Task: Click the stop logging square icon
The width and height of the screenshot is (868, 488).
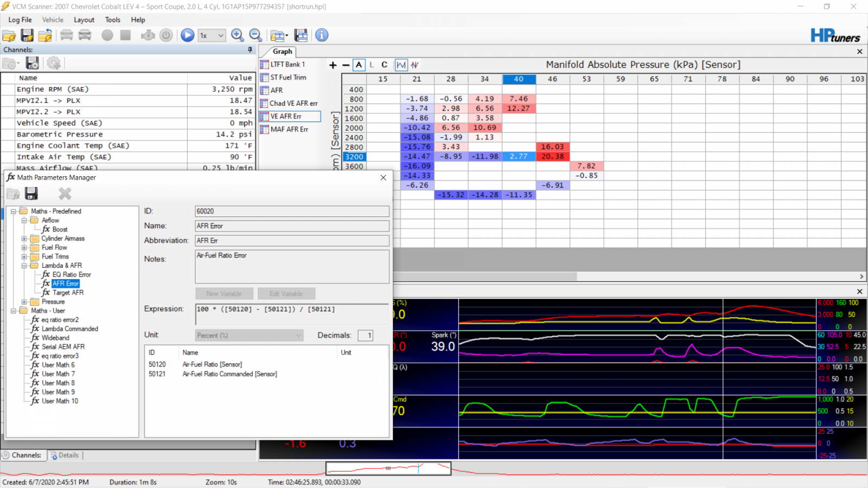Action: click(x=125, y=35)
